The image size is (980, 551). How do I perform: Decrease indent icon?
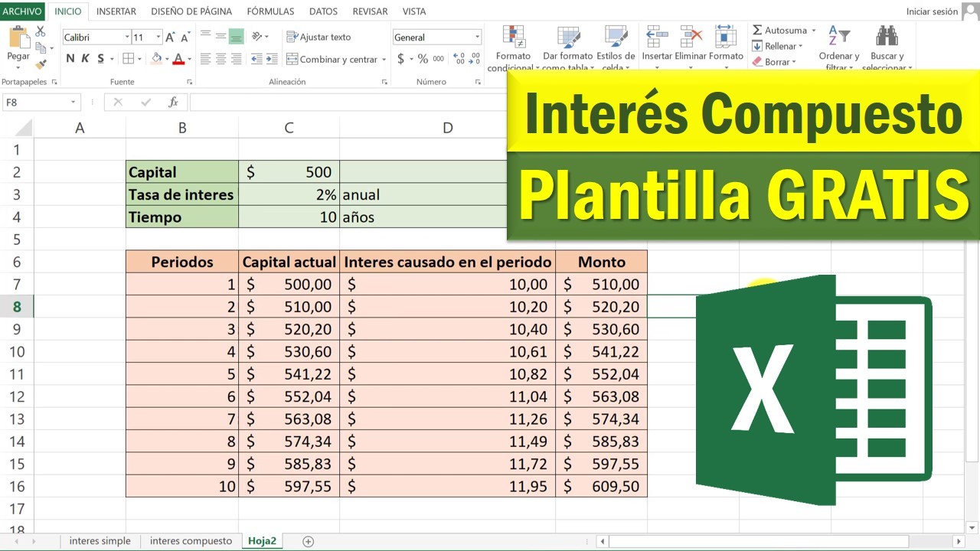pyautogui.click(x=257, y=59)
